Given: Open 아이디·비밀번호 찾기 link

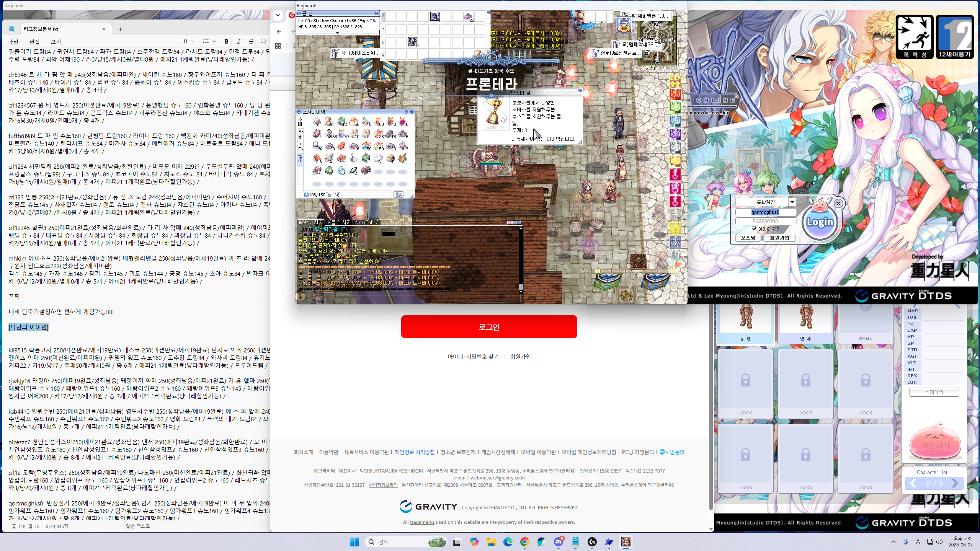Looking at the screenshot, I should click(473, 357).
